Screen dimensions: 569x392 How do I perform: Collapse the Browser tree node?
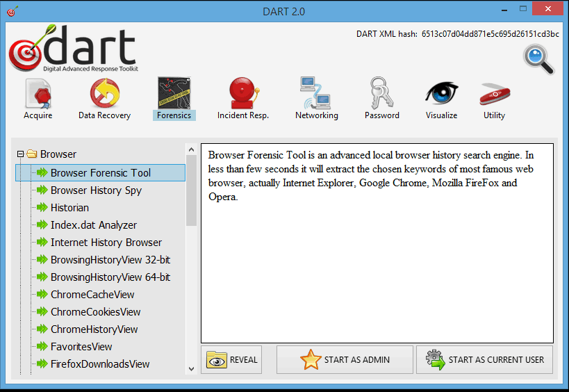20,154
